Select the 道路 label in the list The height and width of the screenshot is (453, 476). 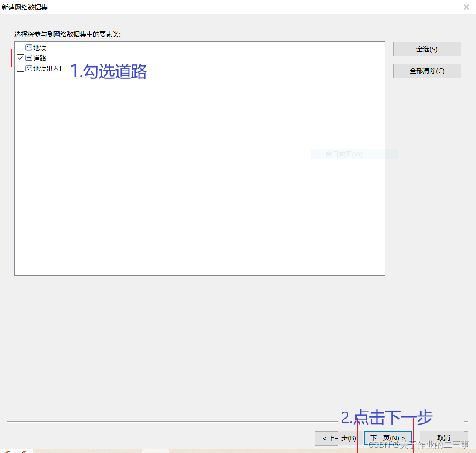[x=40, y=57]
